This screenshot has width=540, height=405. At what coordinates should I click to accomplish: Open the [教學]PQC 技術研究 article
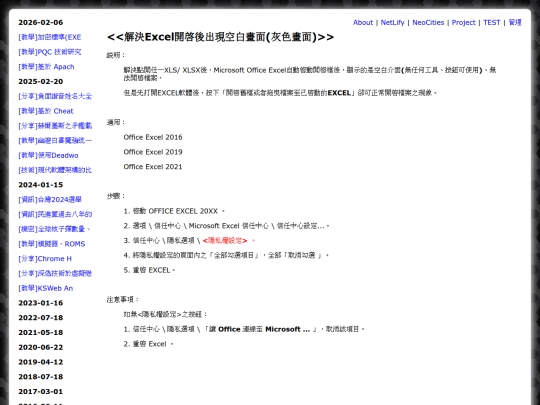pyautogui.click(x=50, y=52)
